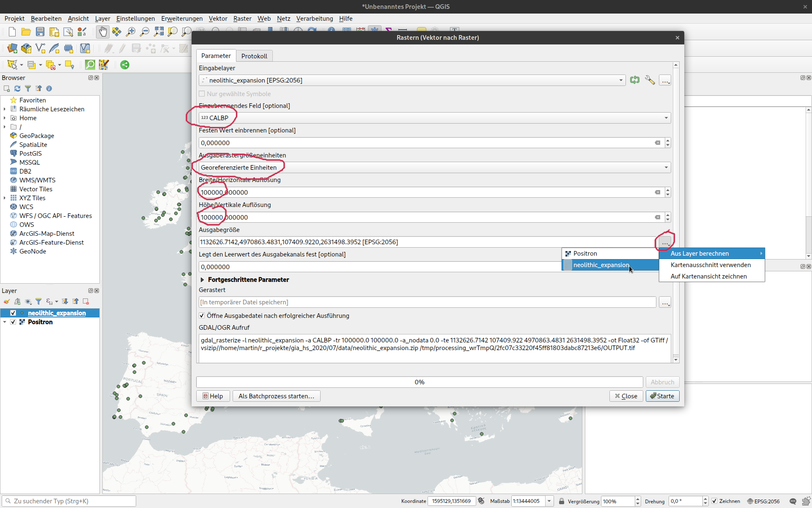Screen dimensions: 812x508
Task: Click the New Shapefile Layer icon
Action: (x=40, y=48)
